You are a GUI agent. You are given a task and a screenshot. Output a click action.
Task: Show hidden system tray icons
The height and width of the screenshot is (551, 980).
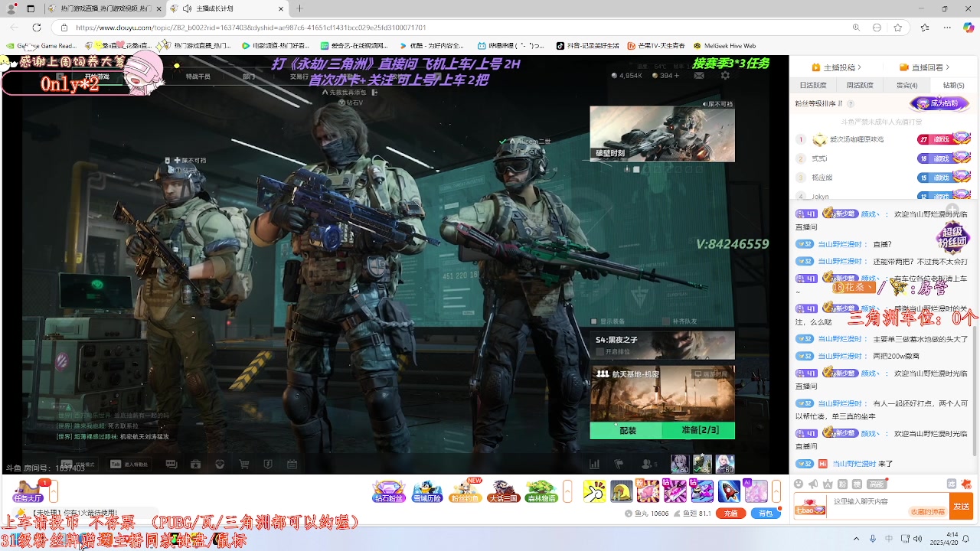[856, 539]
